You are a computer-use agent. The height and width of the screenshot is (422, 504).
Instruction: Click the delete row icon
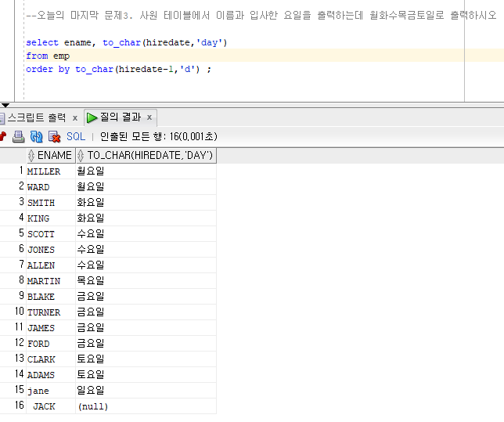pyautogui.click(x=54, y=136)
